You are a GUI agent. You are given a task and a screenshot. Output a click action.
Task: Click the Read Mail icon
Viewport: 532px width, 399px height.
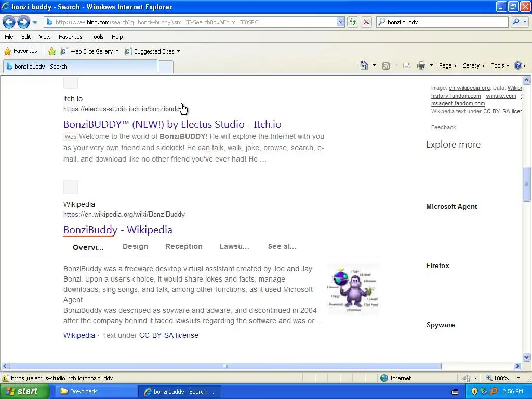(x=407, y=65)
